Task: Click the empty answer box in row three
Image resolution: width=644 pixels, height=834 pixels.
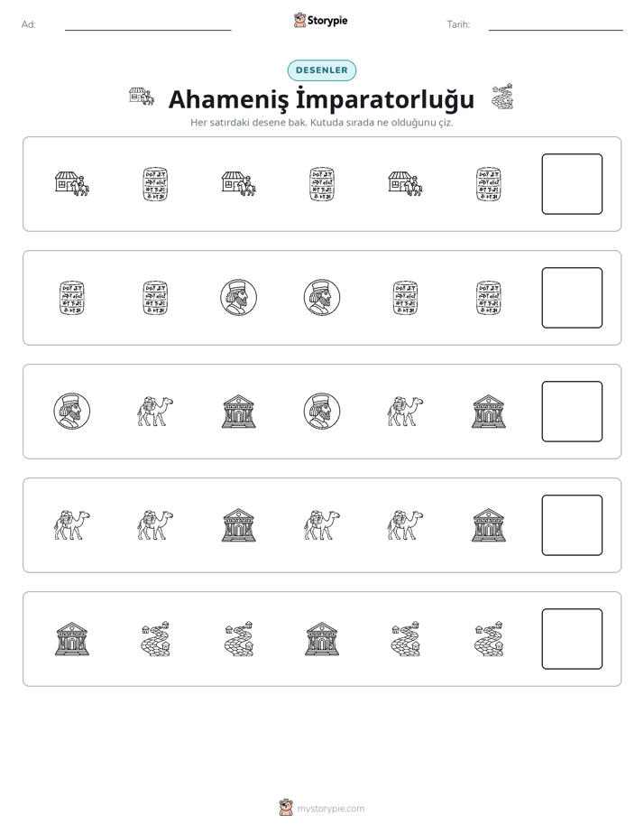Action: coord(572,412)
